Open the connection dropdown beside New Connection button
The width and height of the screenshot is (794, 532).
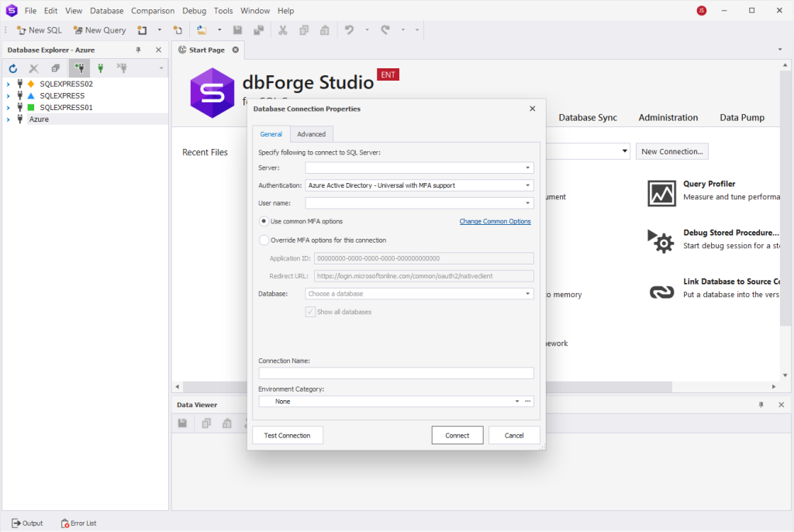[x=624, y=151]
